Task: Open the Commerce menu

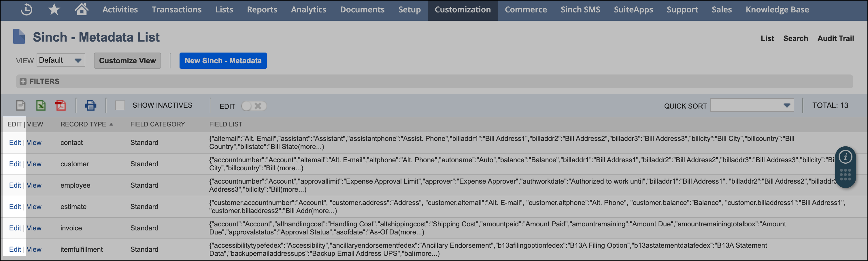Action: [526, 10]
